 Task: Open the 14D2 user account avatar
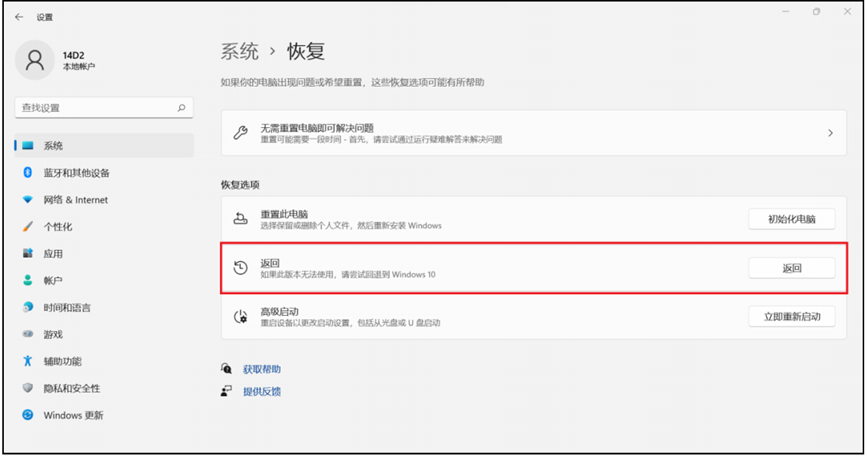click(x=35, y=60)
